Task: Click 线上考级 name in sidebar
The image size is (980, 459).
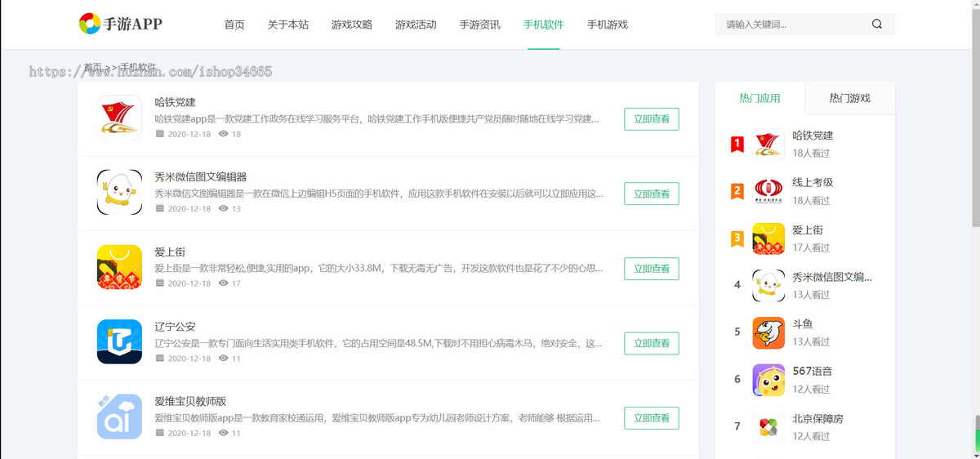Action: point(813,182)
